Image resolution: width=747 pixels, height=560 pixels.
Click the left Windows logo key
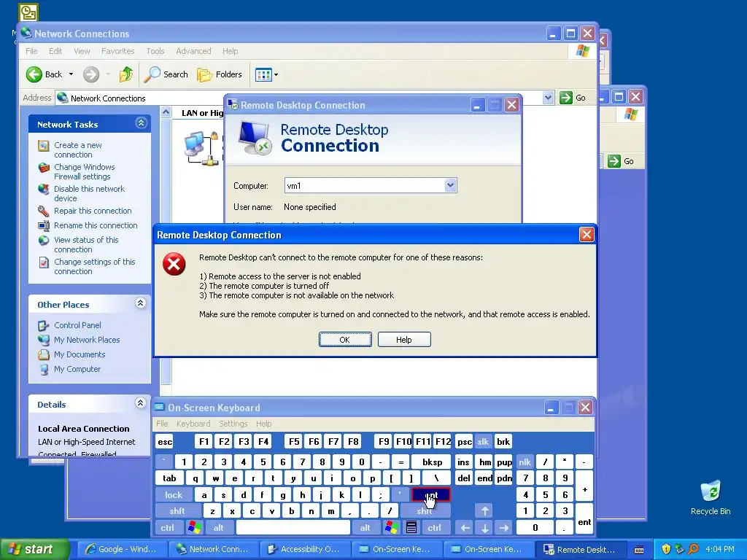tap(194, 528)
